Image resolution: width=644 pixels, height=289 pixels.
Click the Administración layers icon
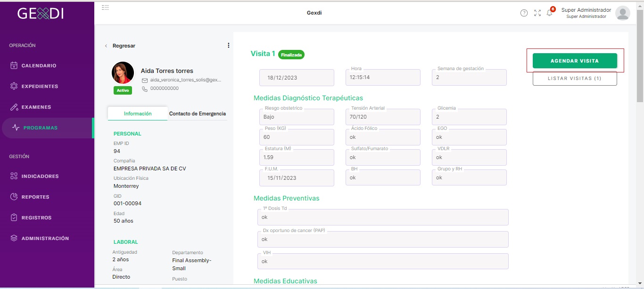click(14, 238)
